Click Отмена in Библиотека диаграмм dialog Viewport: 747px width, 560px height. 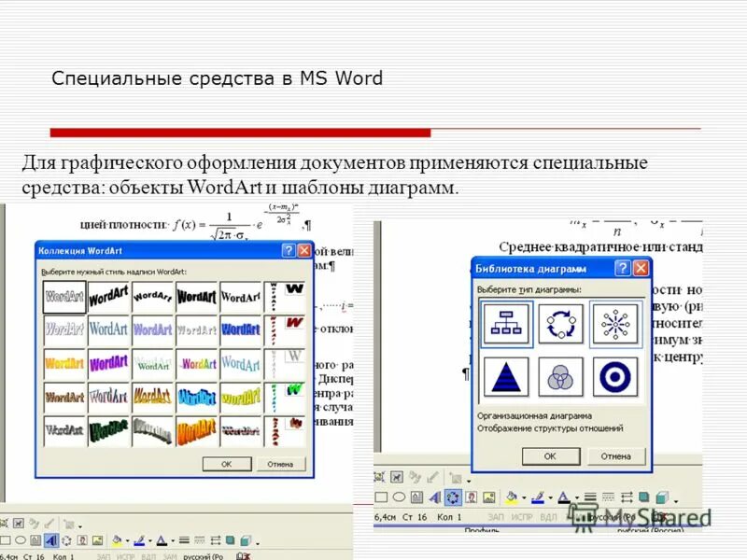(x=616, y=456)
